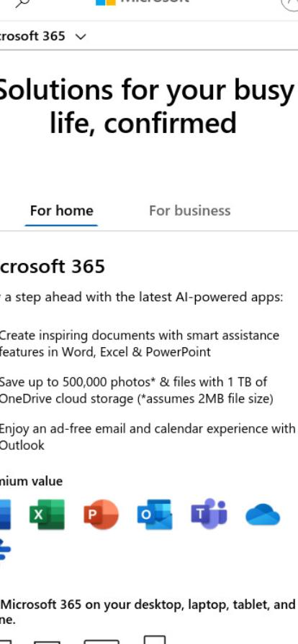Click the PowerPoint app icon
This screenshot has width=298, height=644.
click(x=101, y=514)
